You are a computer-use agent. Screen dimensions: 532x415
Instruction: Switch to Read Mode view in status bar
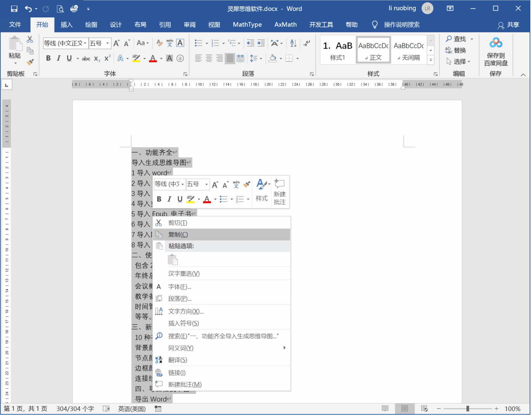(385, 409)
